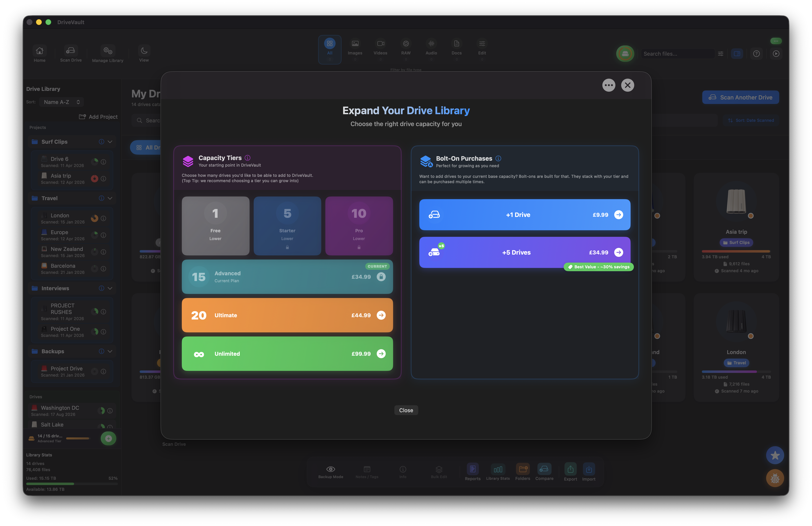This screenshot has width=812, height=526.
Task: Open search filter sliders icon
Action: point(720,54)
